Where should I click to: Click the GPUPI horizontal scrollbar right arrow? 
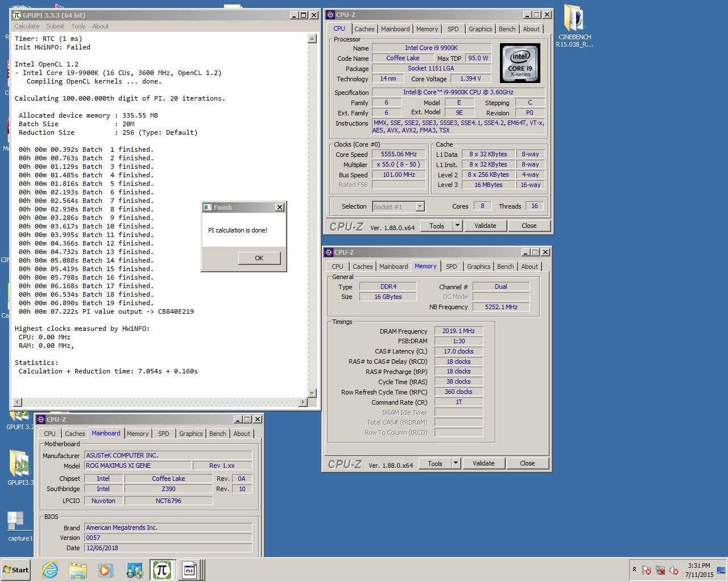pyautogui.click(x=303, y=402)
